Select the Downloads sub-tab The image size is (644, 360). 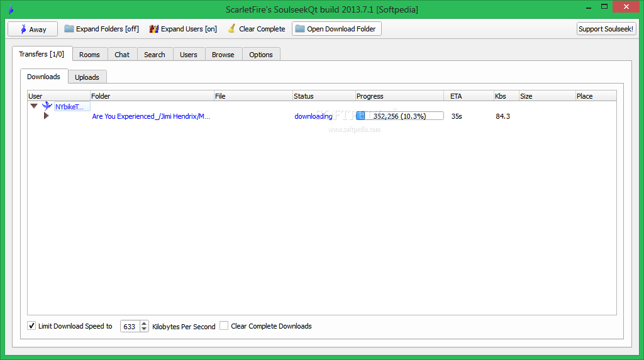click(x=44, y=77)
